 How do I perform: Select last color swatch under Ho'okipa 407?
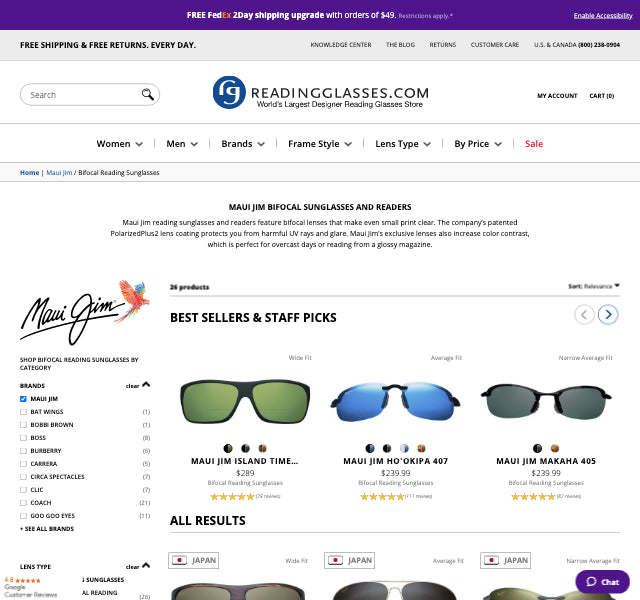pos(421,449)
